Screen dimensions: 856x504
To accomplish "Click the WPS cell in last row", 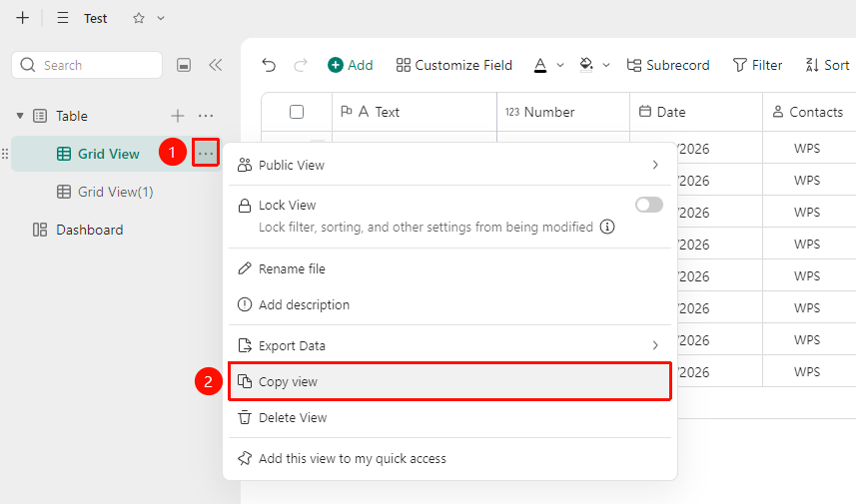I will tap(807, 372).
